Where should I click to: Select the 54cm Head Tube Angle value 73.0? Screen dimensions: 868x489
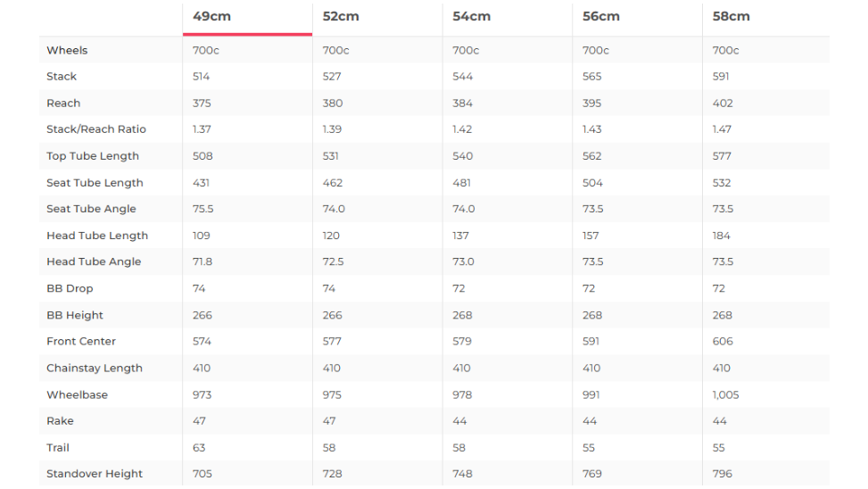[x=463, y=261]
